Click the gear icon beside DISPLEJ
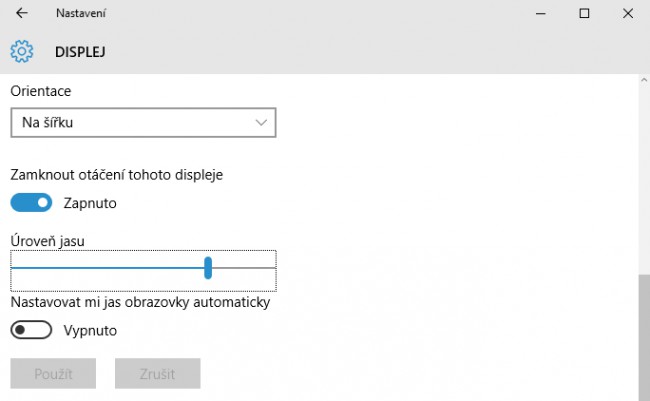The height and width of the screenshot is (401, 650). [x=22, y=51]
